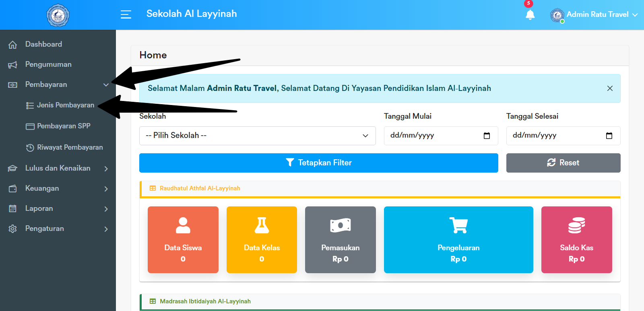This screenshot has height=311, width=644.
Task: Dismiss the welcome alert banner
Action: pyautogui.click(x=610, y=89)
